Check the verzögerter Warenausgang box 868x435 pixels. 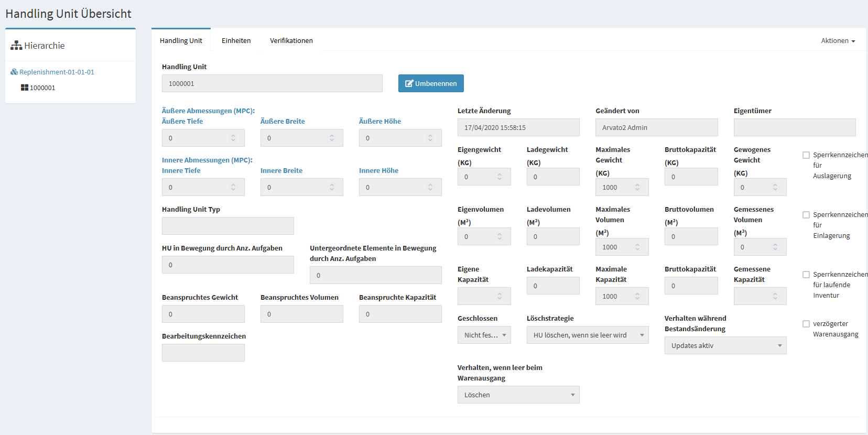pos(806,324)
